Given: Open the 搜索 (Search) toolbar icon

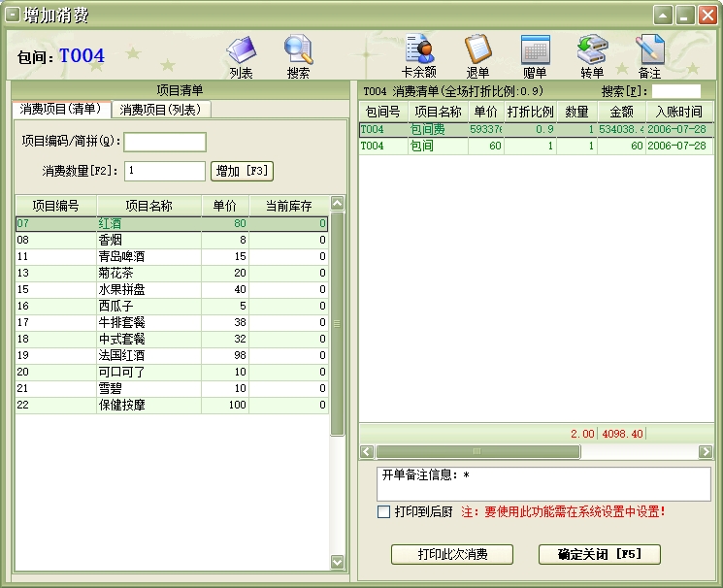Looking at the screenshot, I should click(298, 56).
